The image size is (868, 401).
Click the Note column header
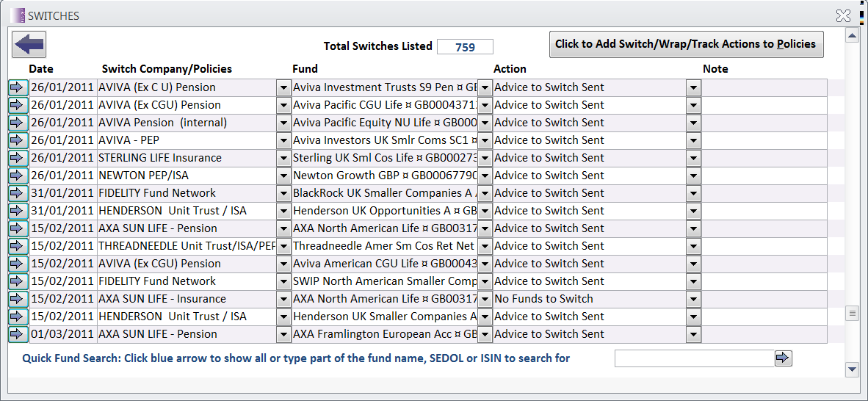pos(715,69)
